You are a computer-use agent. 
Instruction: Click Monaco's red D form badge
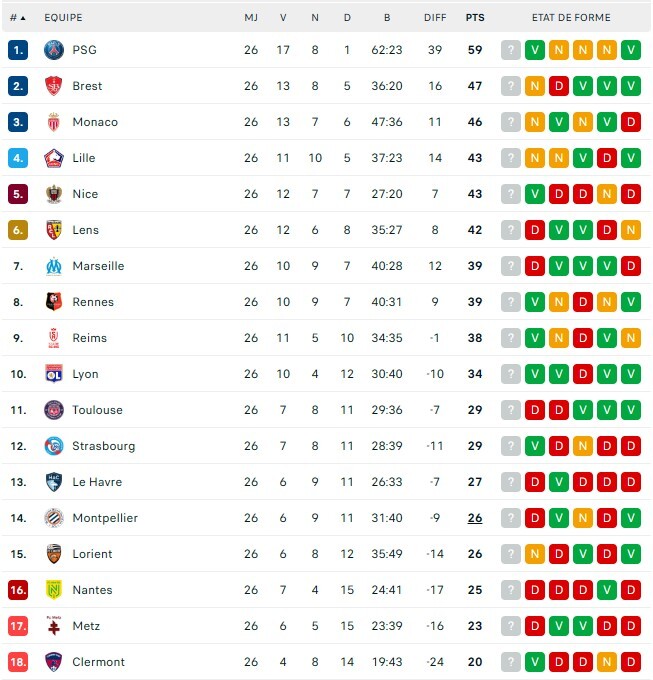631,122
